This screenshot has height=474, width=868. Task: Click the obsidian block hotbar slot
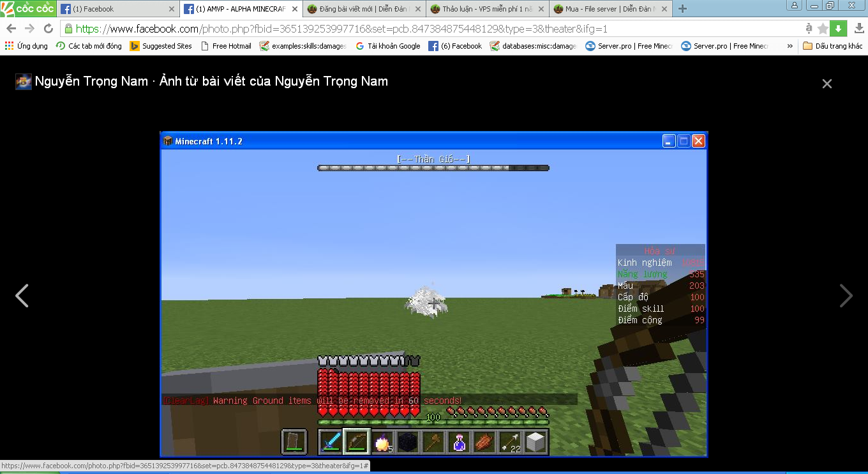pyautogui.click(x=408, y=441)
